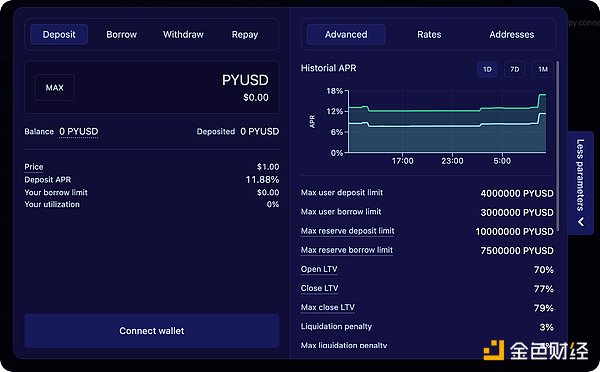
Task: Select the 1M chart range
Action: [x=543, y=69]
